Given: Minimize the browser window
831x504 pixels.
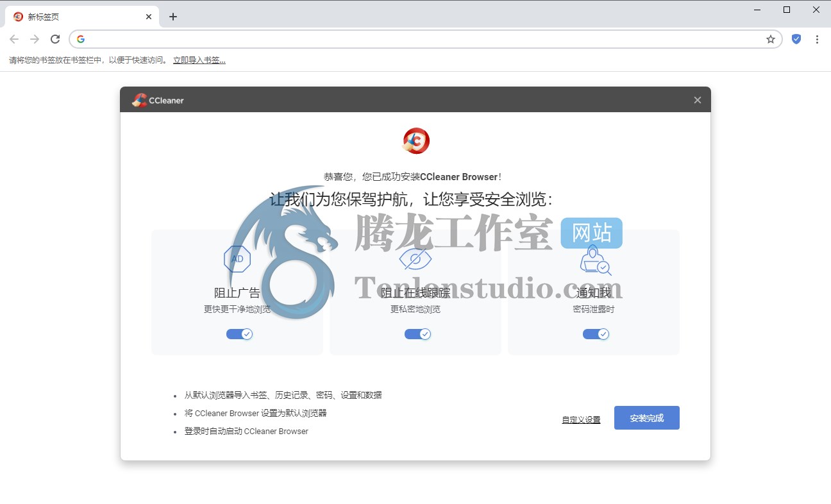Looking at the screenshot, I should point(757,10).
